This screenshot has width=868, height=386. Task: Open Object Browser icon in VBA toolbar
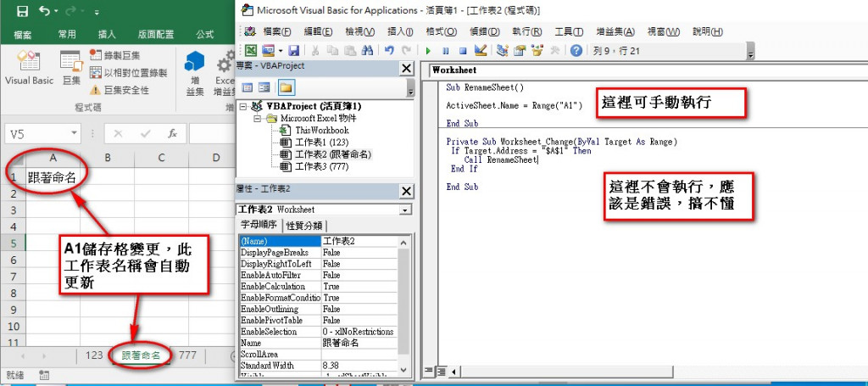tap(537, 50)
